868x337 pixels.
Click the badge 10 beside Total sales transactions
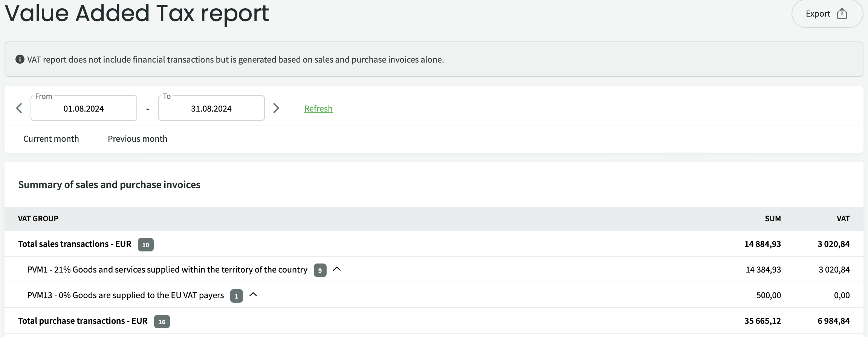tap(145, 245)
